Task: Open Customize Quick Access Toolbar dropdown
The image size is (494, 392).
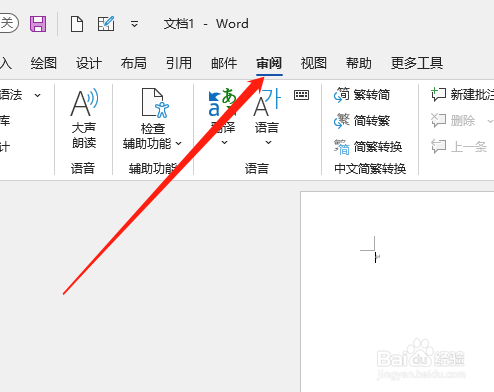Action: pyautogui.click(x=134, y=24)
